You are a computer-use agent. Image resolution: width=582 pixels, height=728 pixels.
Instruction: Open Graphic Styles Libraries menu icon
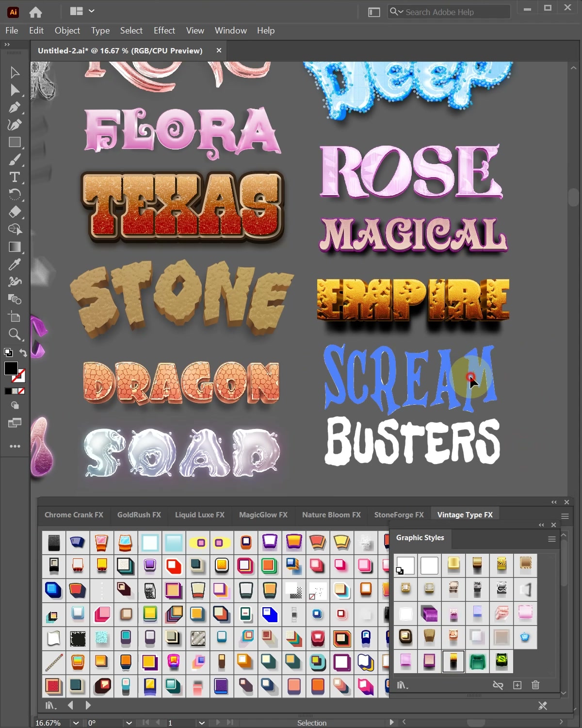(402, 685)
